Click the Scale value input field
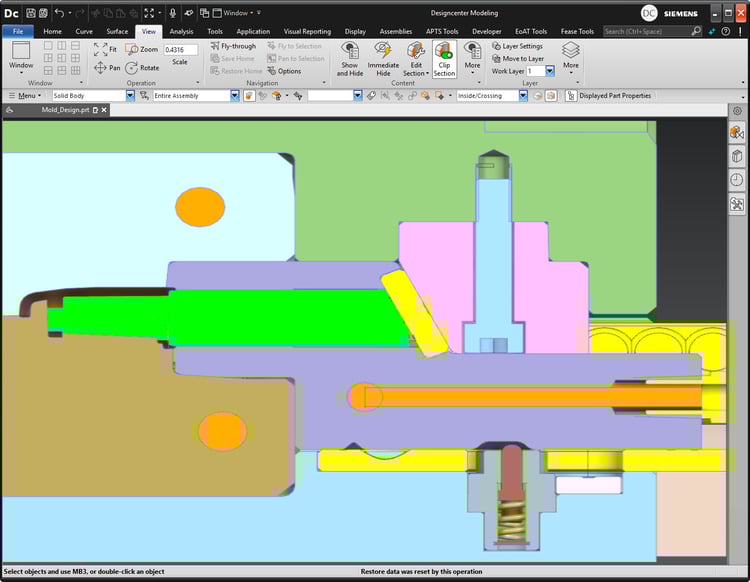750x582 pixels. (180, 49)
